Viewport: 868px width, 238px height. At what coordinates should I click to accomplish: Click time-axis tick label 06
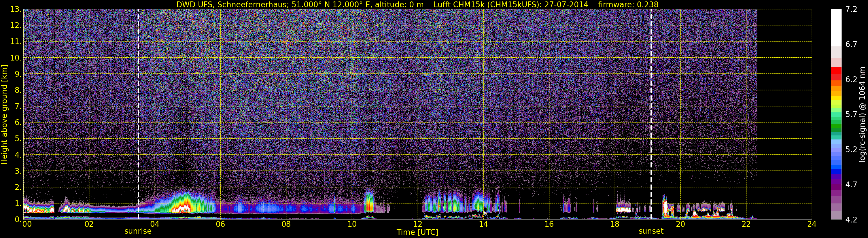click(220, 224)
